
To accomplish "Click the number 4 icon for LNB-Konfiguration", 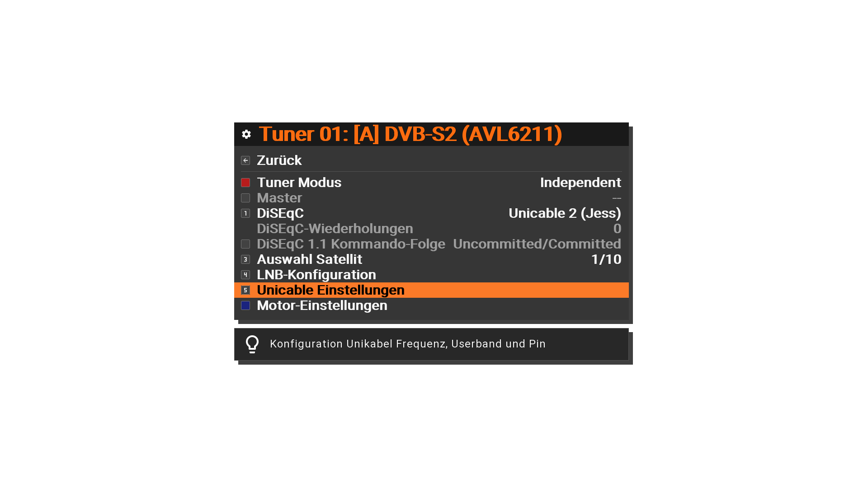I will coord(245,275).
